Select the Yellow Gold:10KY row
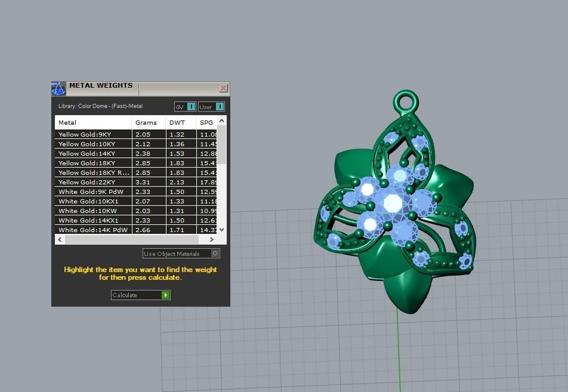This screenshot has height=392, width=568. [x=136, y=144]
